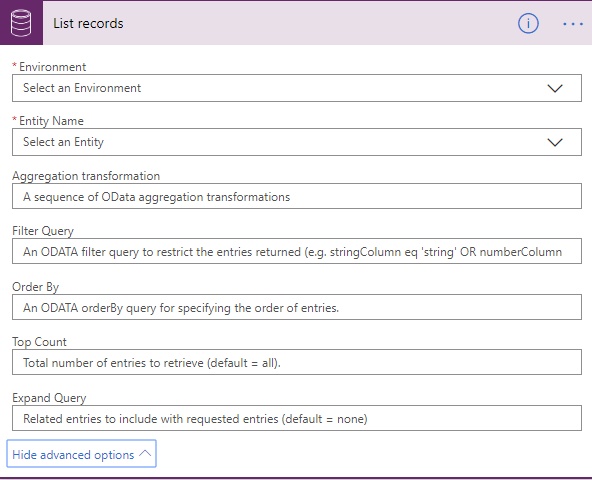Screen dimensions: 592x480
Task: Open the info icon for List records
Action: (x=528, y=23)
